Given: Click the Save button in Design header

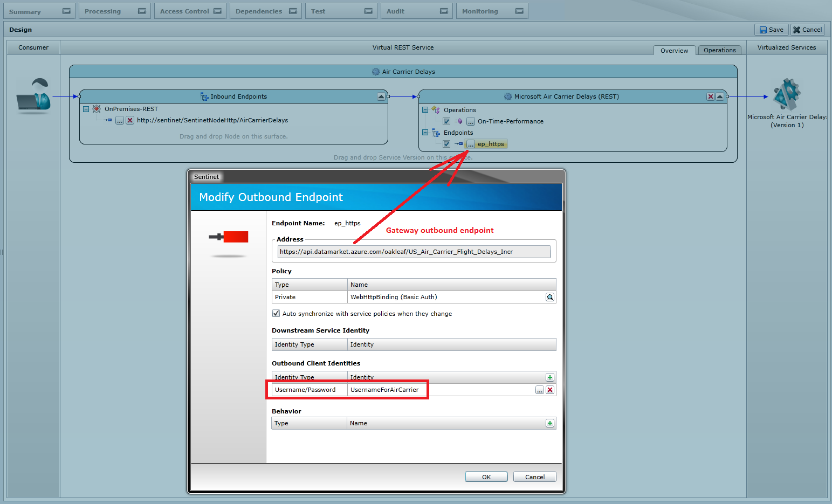Looking at the screenshot, I should [771, 30].
